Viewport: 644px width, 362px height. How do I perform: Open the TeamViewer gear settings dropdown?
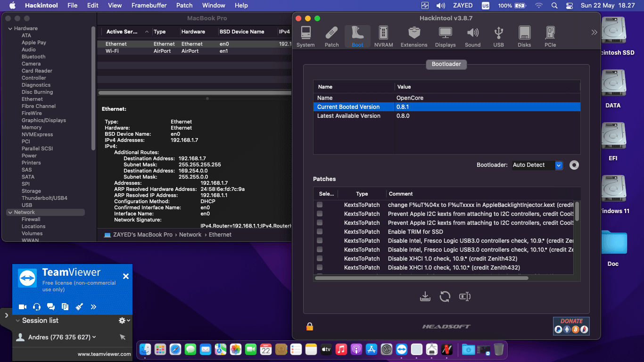124,321
